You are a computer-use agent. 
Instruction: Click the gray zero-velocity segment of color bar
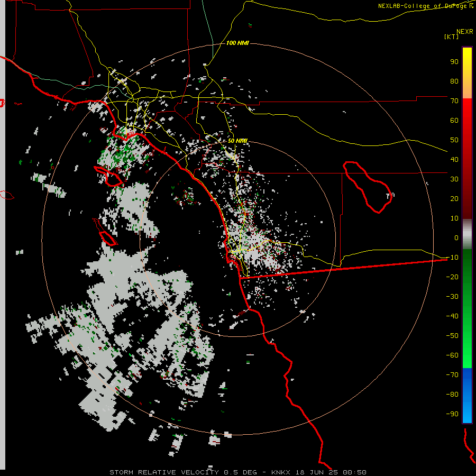coord(467,234)
